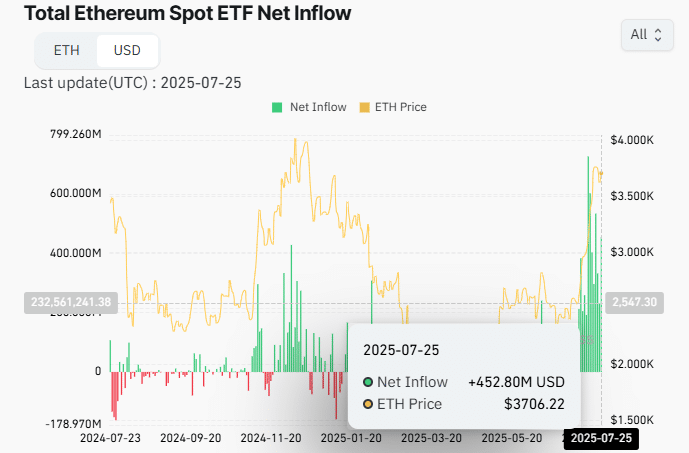
Task: Click the 2024-11-20 x-axis date label
Action: [272, 438]
